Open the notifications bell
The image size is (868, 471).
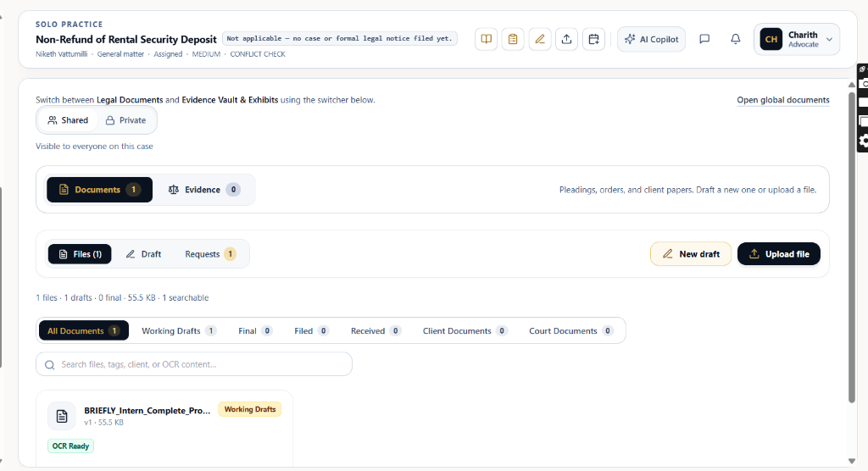point(735,39)
